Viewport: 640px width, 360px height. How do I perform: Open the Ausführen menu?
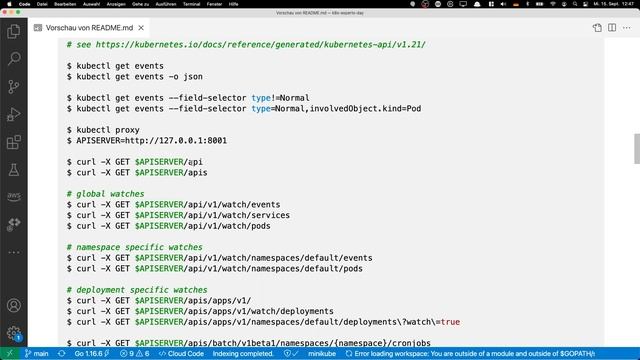tap(166, 4)
